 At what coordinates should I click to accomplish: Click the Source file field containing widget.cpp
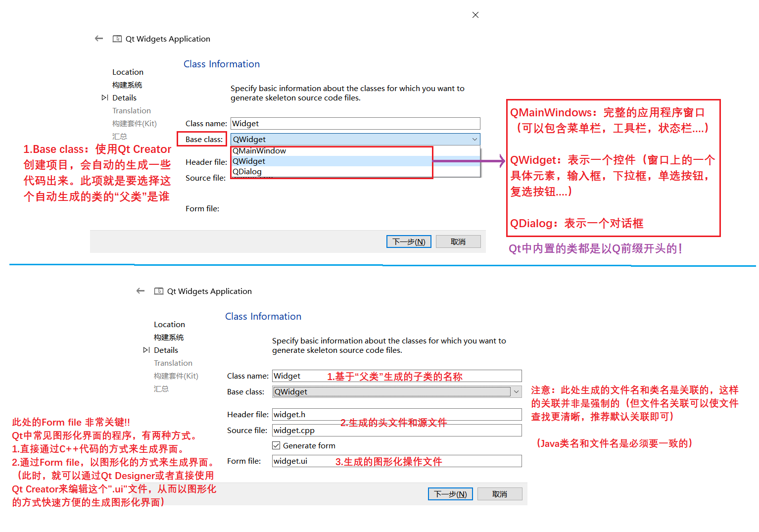(x=397, y=431)
